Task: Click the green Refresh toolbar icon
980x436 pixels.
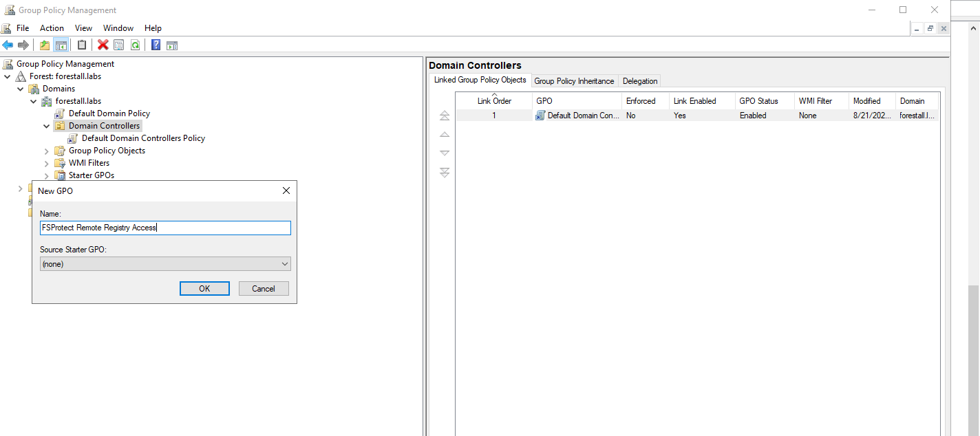Action: click(135, 45)
